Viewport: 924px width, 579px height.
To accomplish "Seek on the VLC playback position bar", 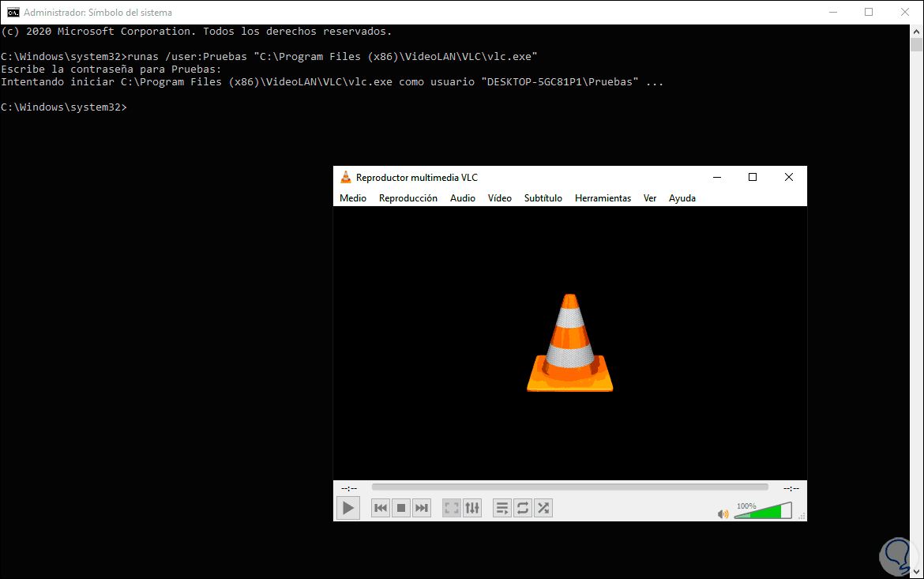I will pyautogui.click(x=570, y=487).
